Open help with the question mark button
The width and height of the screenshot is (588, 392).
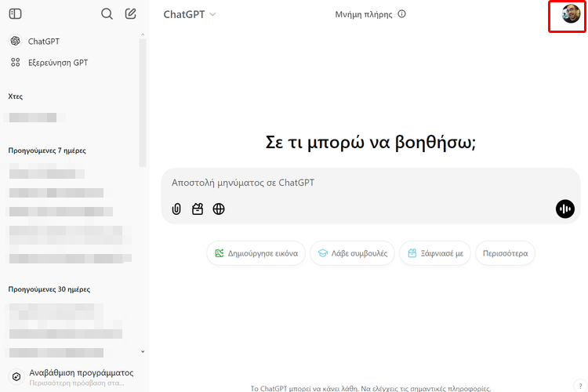(x=580, y=387)
